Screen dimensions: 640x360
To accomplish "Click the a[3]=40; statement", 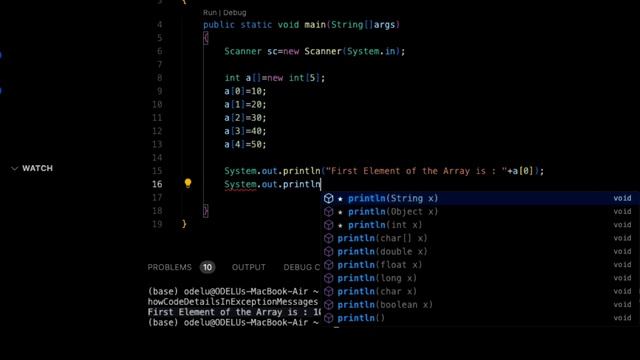I will tap(245, 131).
